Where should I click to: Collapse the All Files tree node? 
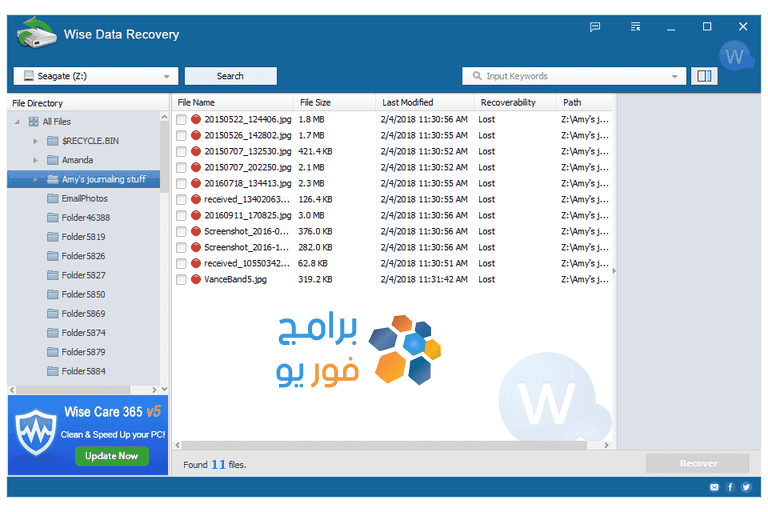(x=17, y=122)
